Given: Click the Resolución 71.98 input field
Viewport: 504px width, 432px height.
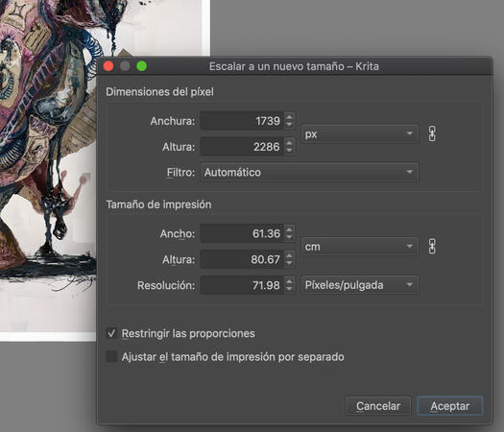Looking at the screenshot, I should (x=242, y=285).
